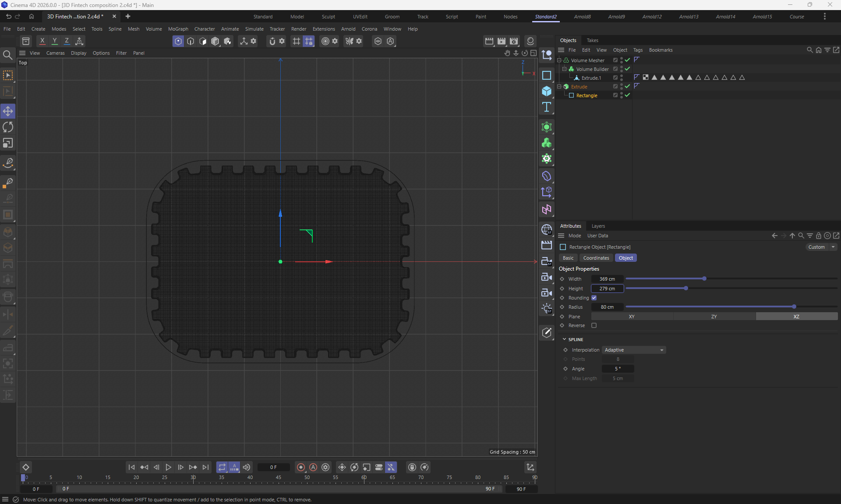Collapse the Volume Mesher hierarchy
The height and width of the screenshot is (504, 841).
click(x=559, y=60)
